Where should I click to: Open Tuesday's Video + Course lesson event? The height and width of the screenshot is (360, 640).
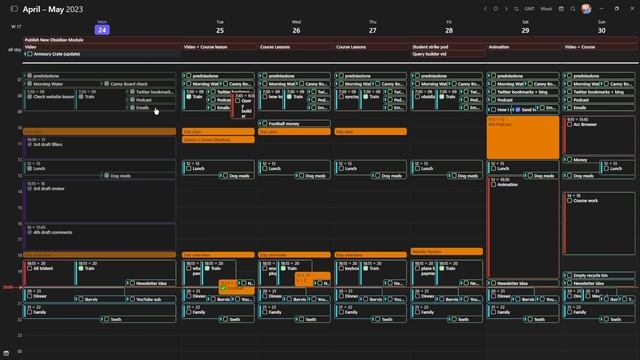[x=219, y=47]
